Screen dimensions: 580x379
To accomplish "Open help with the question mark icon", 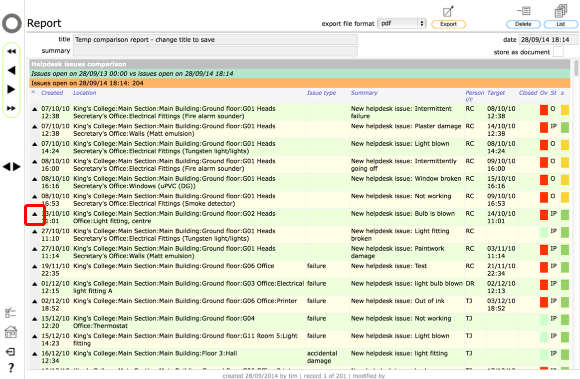I will point(11,368).
